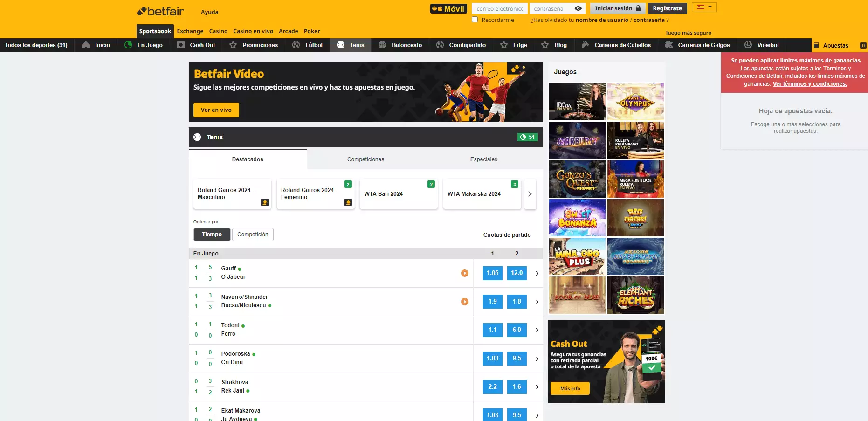868x421 pixels.
Task: Open the Starburst game thumbnail
Action: [577, 140]
